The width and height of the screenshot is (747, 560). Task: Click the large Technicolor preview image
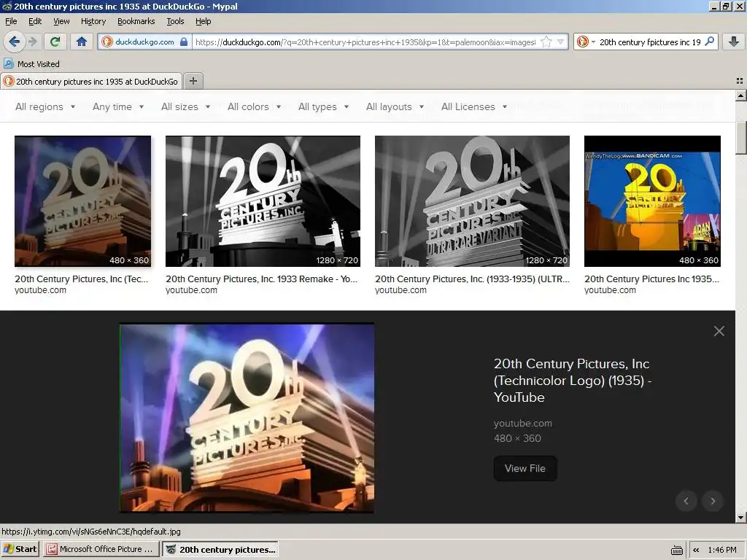click(x=247, y=418)
